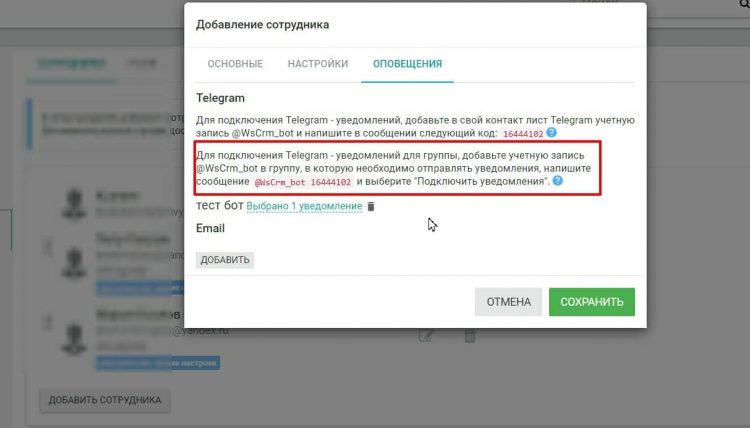
Task: Click the "тест бот" group name
Action: (220, 206)
